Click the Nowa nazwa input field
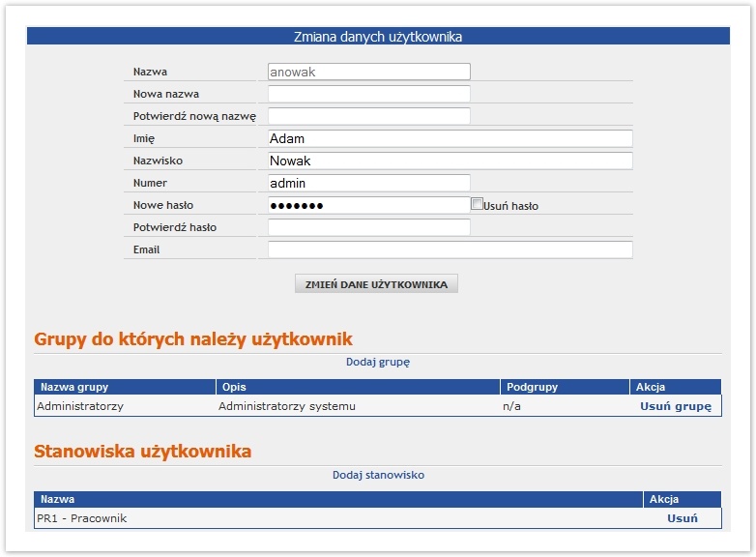This screenshot has height=557, width=756. point(368,94)
